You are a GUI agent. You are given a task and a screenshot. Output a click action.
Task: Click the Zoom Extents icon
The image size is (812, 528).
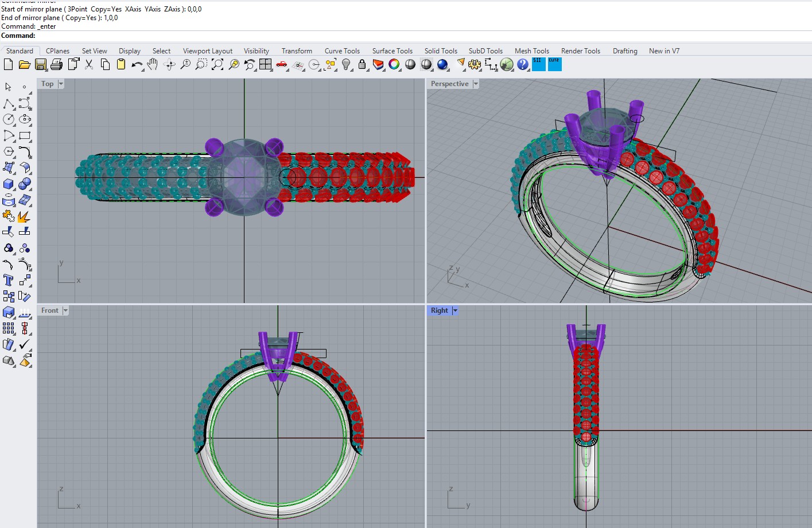tap(217, 65)
